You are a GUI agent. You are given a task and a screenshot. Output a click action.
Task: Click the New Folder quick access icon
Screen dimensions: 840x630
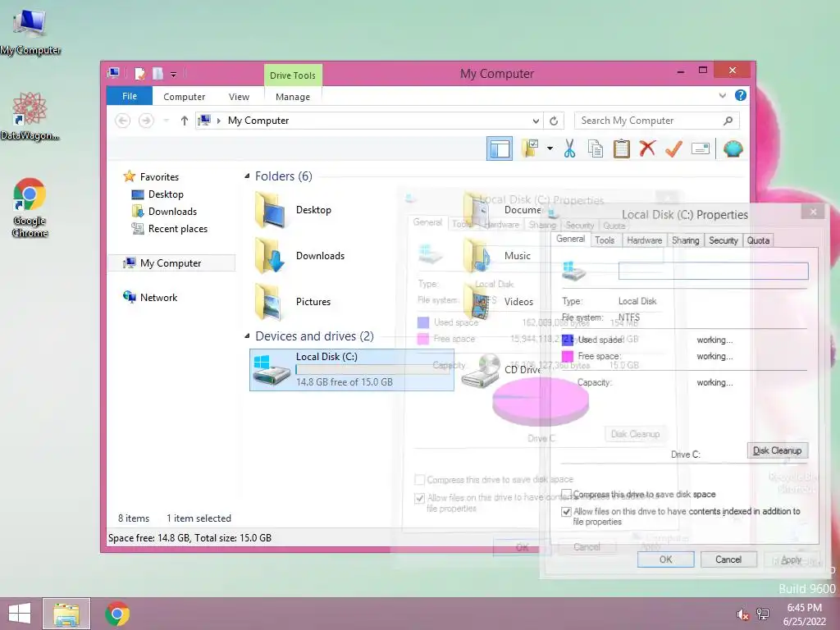[x=157, y=73]
